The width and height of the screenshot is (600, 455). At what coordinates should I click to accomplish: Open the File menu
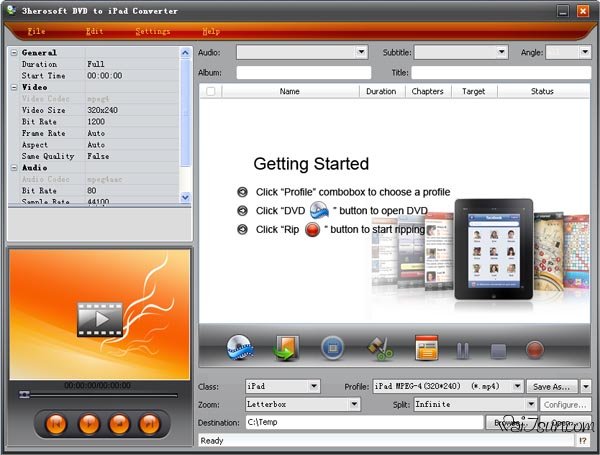36,31
